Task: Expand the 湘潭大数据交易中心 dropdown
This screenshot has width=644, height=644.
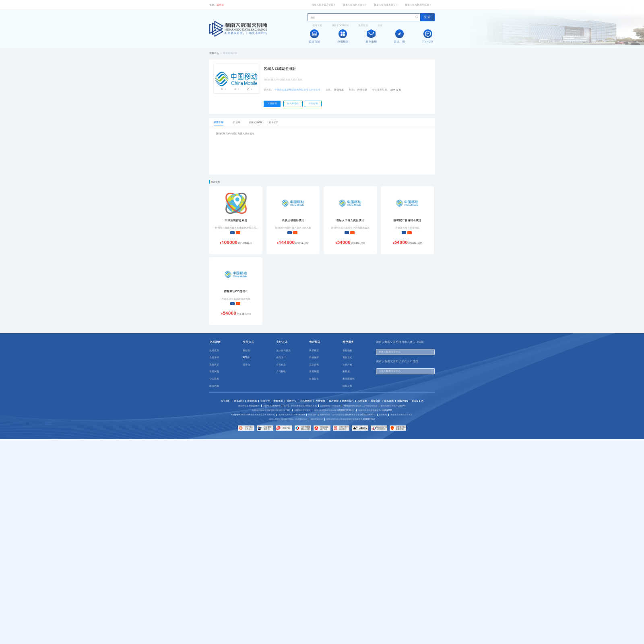Action: (405, 352)
